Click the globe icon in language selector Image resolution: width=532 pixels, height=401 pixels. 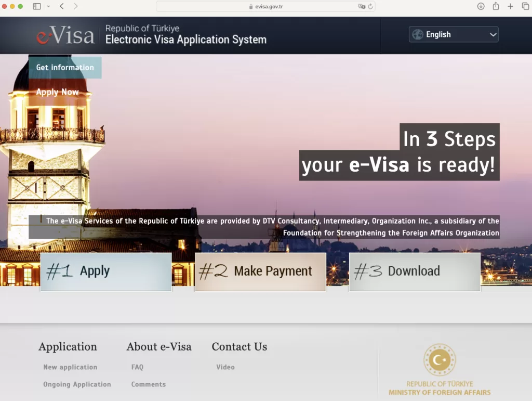[x=418, y=34]
